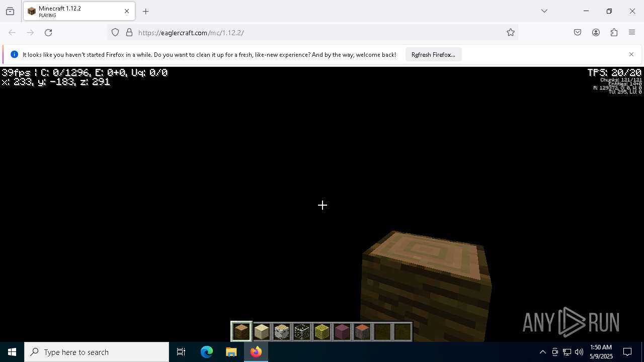Open Windows Task View
The width and height of the screenshot is (644, 362).
coord(181,352)
